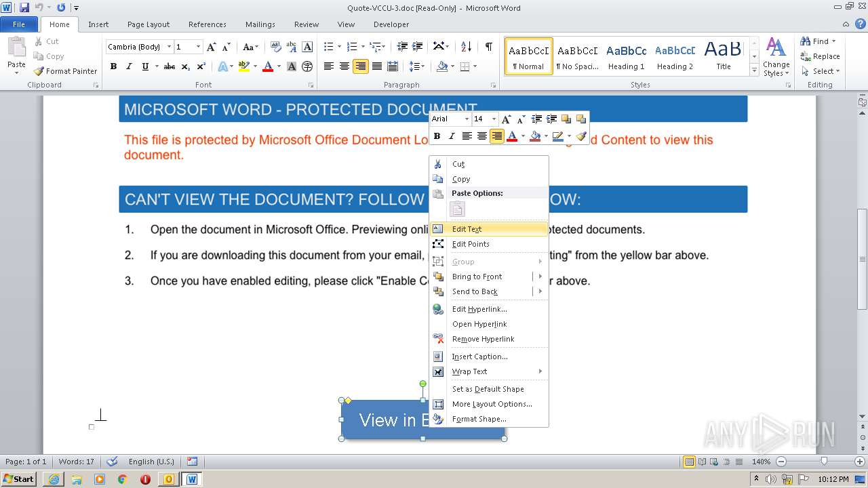Screen dimensions: 868x488
Task: Click the ribbon Cut scissors icon
Action: pyautogui.click(x=39, y=41)
